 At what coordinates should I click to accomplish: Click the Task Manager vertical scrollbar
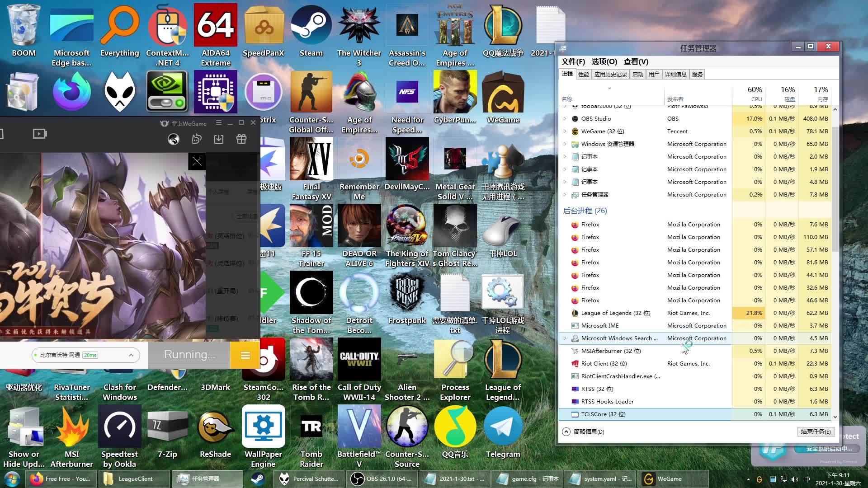coord(835,190)
